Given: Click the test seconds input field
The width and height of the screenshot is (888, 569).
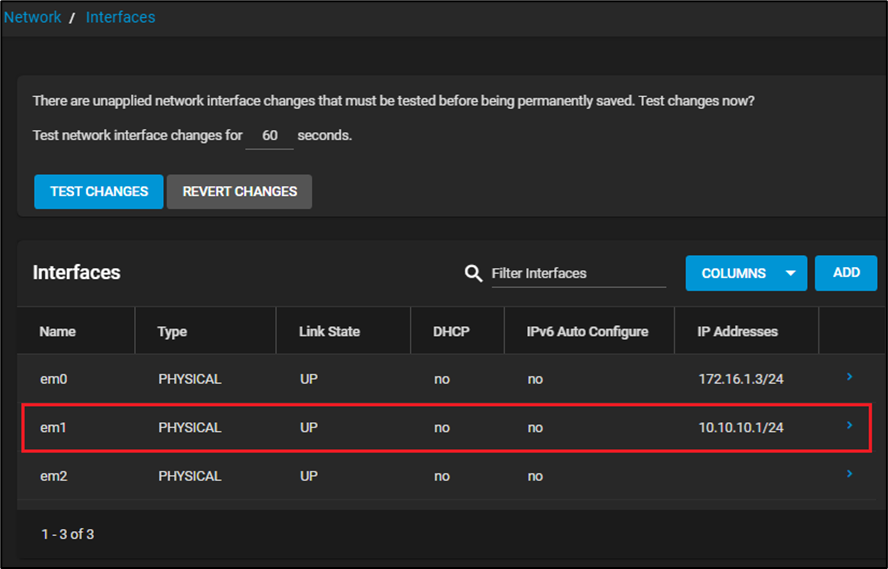Looking at the screenshot, I should 269,135.
